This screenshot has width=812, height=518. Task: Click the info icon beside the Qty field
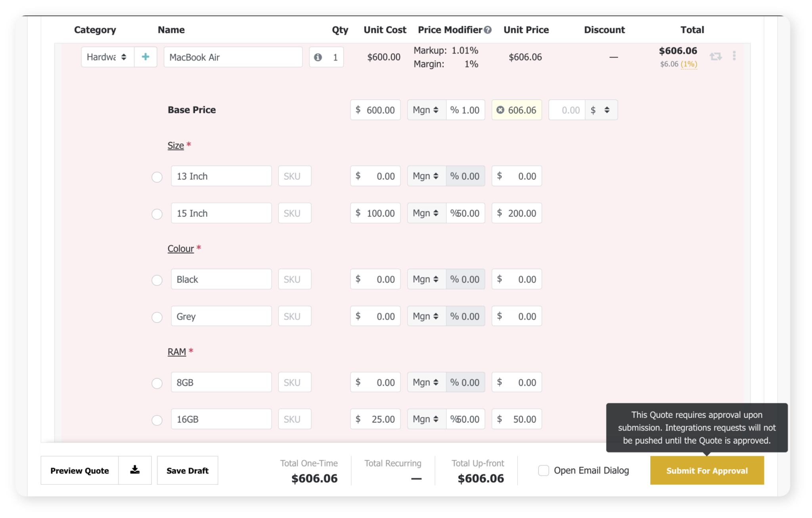[x=318, y=57]
